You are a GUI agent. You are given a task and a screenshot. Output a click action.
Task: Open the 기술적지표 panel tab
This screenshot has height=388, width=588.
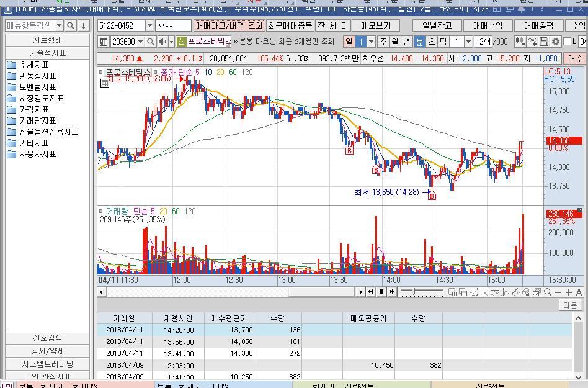pos(47,53)
